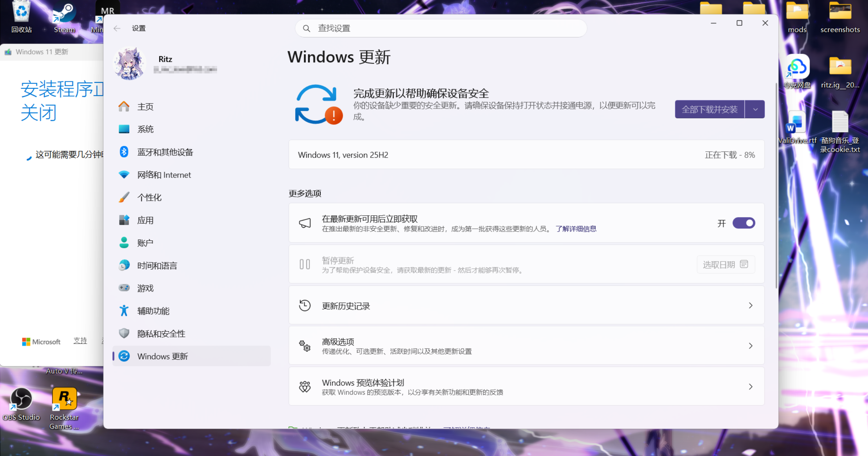Click the back arrow in Settings
Viewport: 868px width, 456px height.
[117, 28]
